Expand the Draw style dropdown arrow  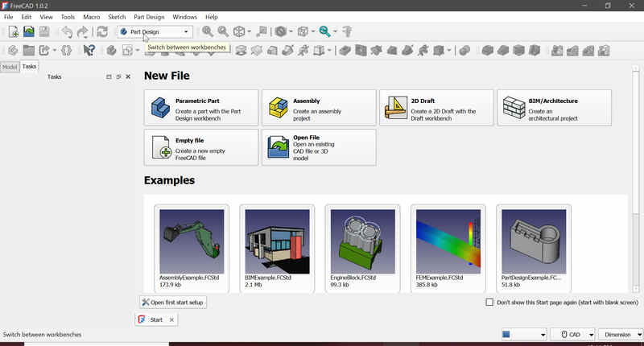click(291, 31)
